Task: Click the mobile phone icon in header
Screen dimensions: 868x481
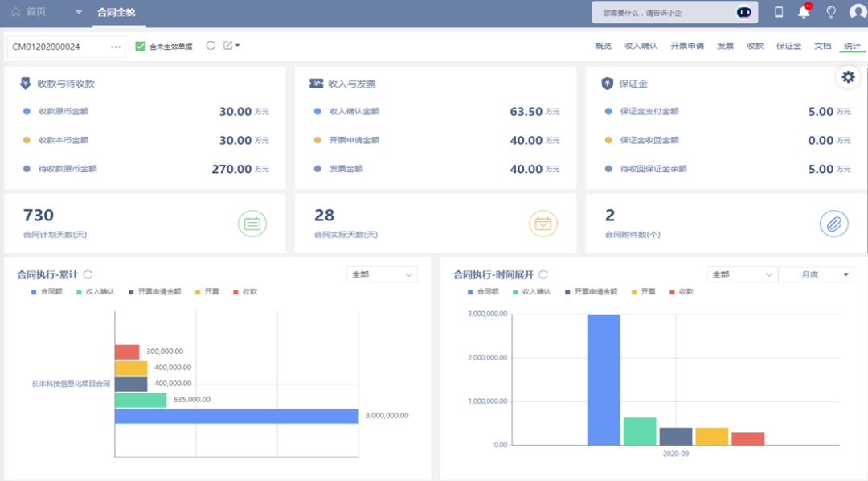Action: click(x=778, y=12)
